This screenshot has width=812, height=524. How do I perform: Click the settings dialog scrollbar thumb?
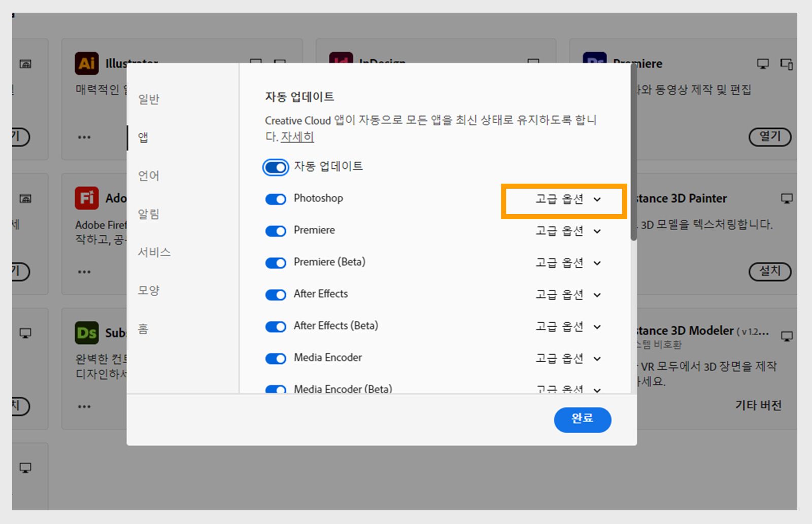[x=633, y=152]
